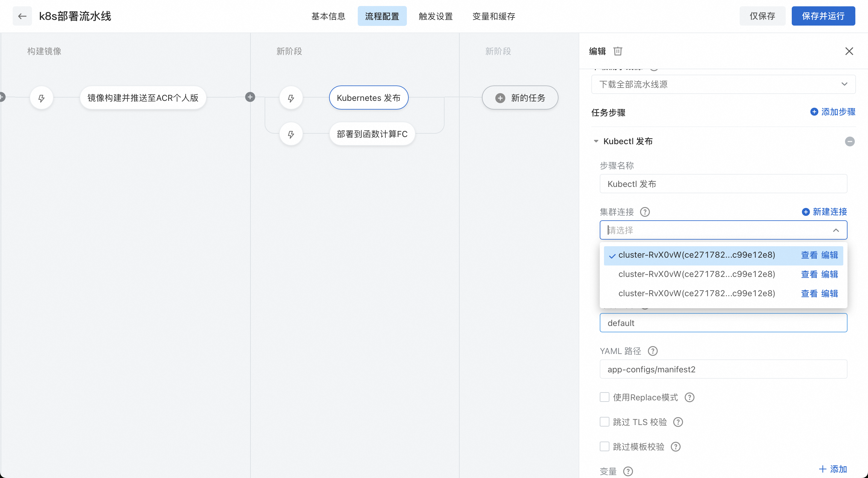868x478 pixels.
Task: Switch to 触发设置 tab
Action: pyautogui.click(x=436, y=16)
